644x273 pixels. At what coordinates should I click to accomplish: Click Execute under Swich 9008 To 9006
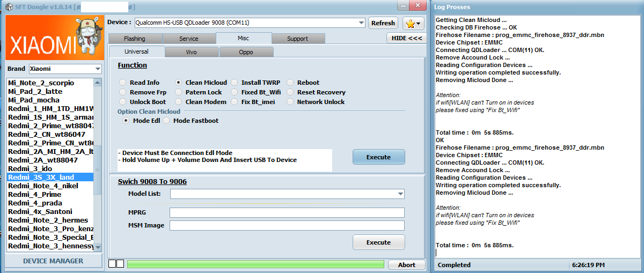point(378,242)
